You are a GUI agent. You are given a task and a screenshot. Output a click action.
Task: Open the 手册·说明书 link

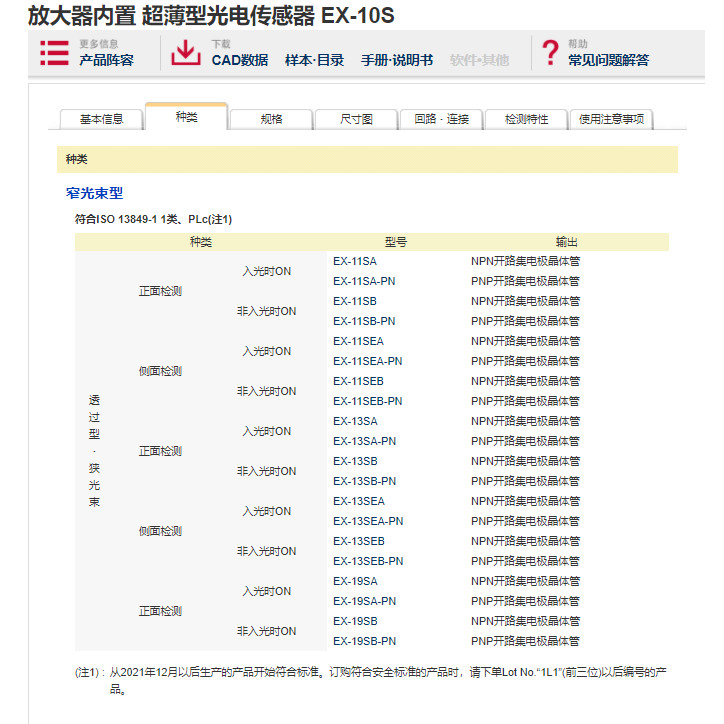(x=397, y=60)
